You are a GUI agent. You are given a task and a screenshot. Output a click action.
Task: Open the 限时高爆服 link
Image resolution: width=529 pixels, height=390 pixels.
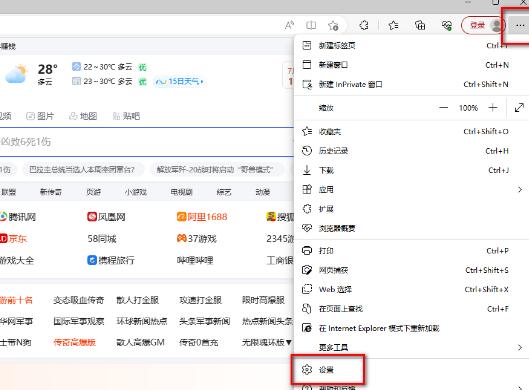[x=263, y=300]
